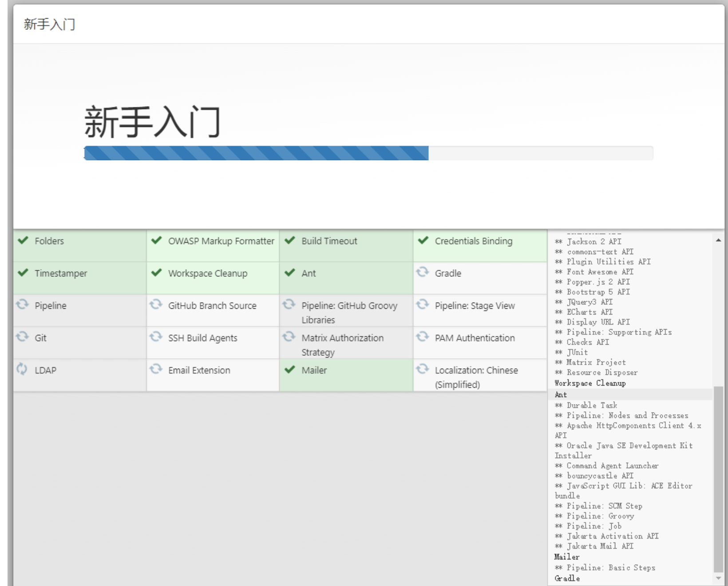The image size is (728, 586).
Task: Click the pending icon for SSH Build Agents
Action: [156, 337]
